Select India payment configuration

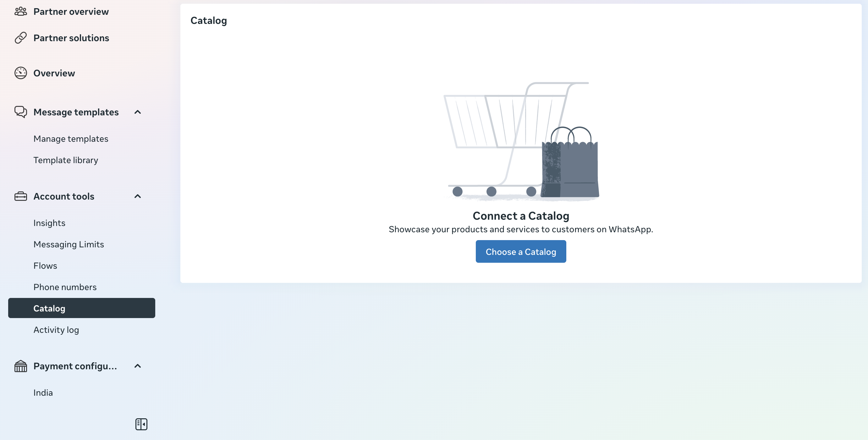(x=43, y=393)
